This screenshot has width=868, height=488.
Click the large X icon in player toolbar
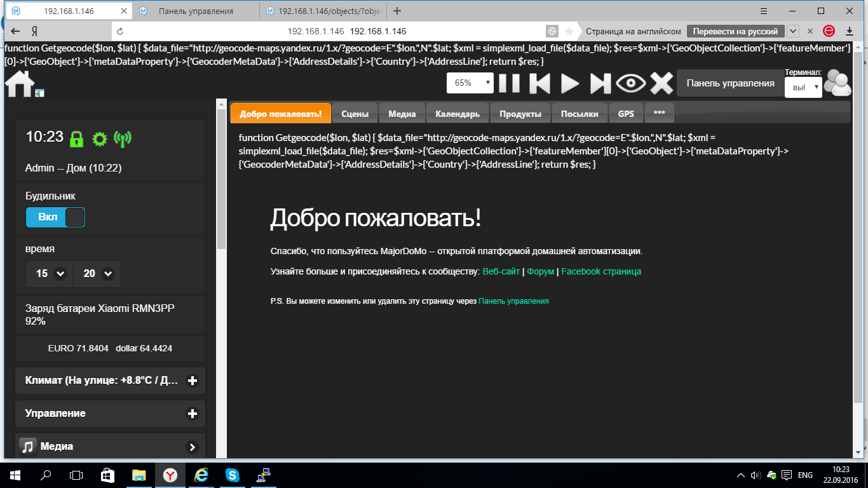(x=661, y=83)
